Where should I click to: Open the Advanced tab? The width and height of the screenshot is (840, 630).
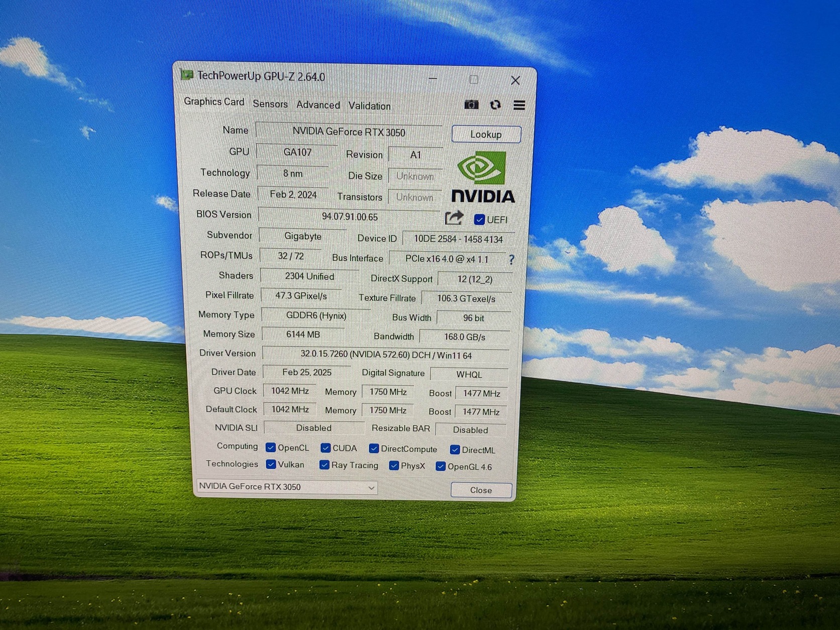coord(318,105)
